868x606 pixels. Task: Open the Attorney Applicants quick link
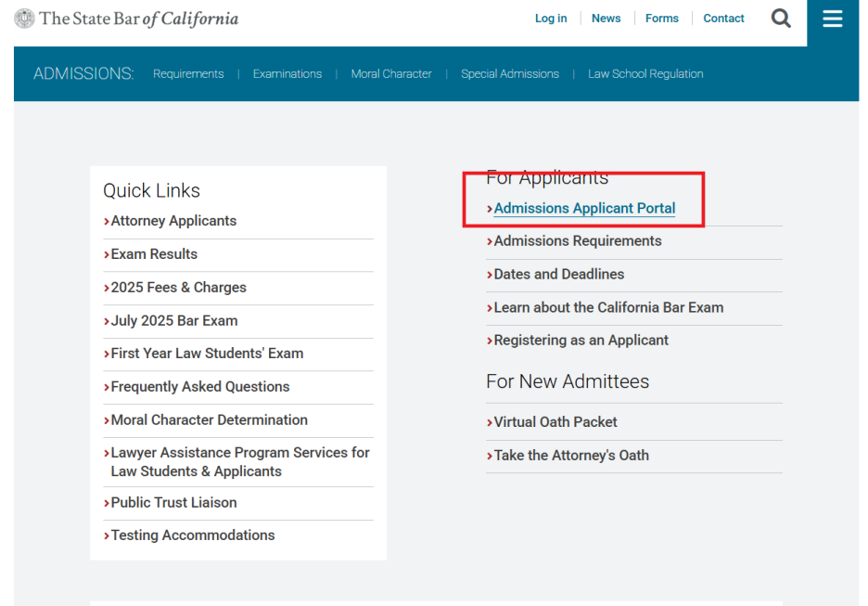point(173,221)
